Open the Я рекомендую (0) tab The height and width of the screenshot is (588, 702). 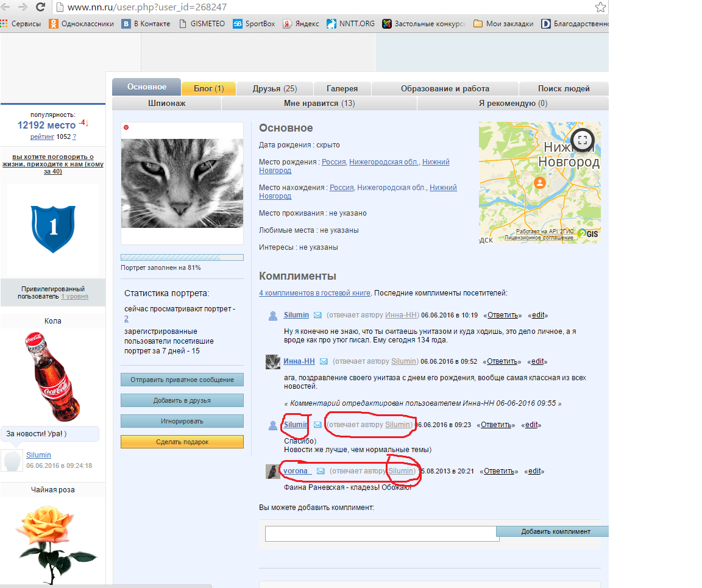pos(513,104)
